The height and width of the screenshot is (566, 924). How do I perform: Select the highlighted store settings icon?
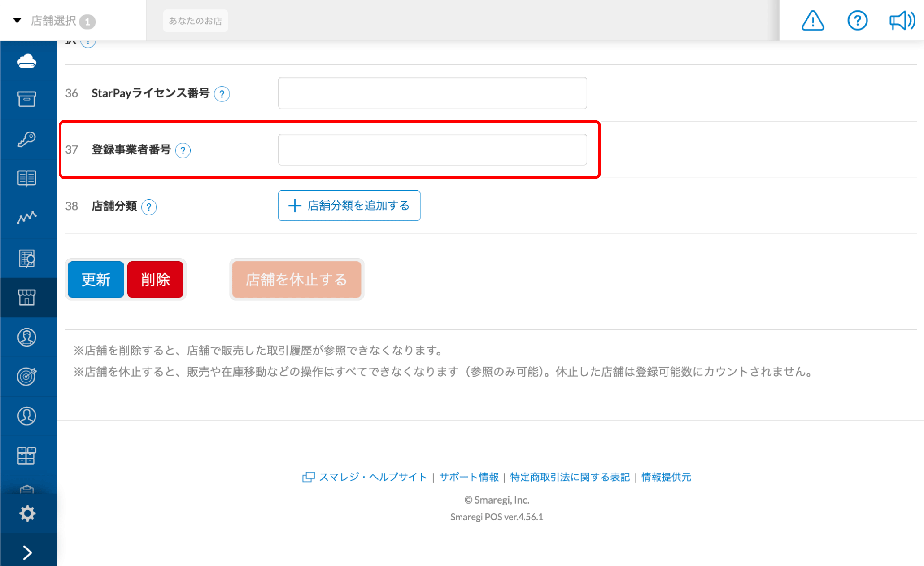[x=28, y=298]
